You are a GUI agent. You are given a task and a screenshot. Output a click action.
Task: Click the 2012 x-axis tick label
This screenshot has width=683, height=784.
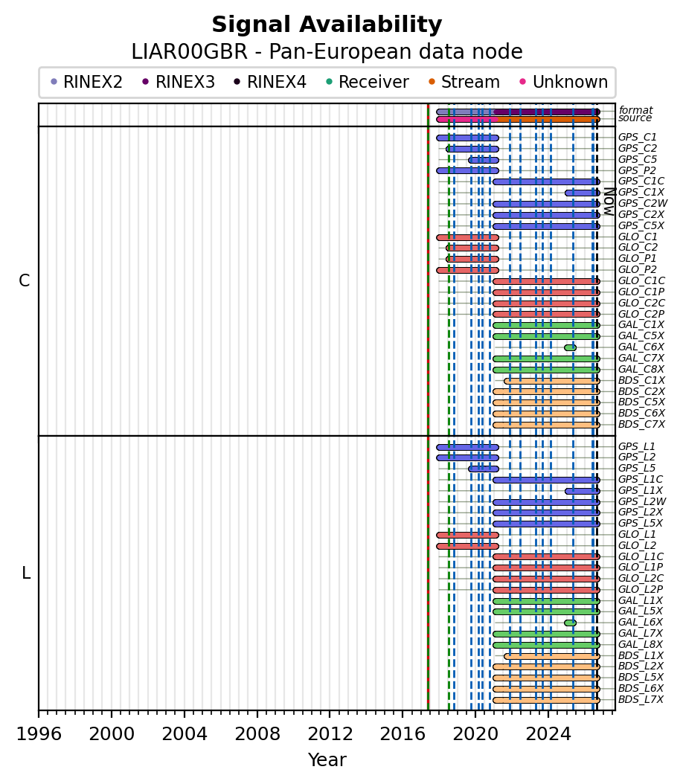[x=330, y=734]
